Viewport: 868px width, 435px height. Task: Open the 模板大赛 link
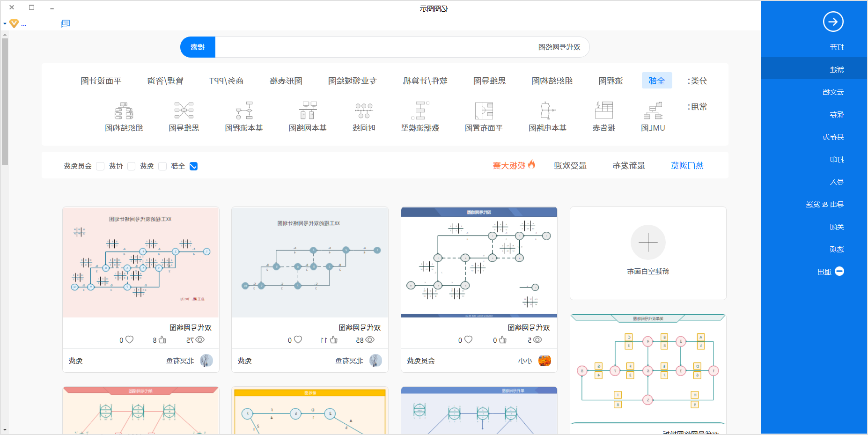pyautogui.click(x=509, y=165)
